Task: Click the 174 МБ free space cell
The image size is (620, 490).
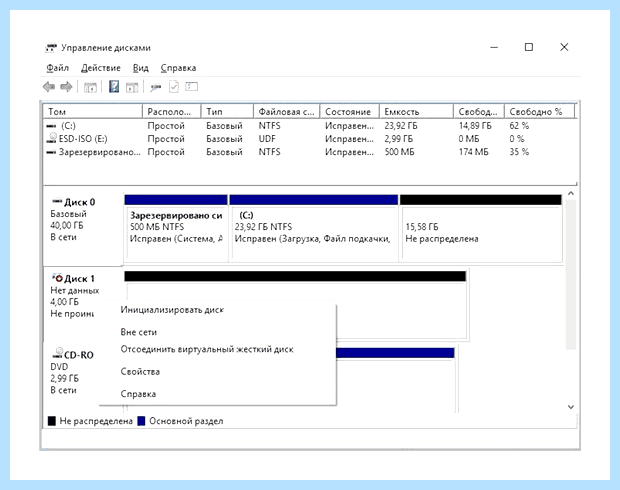Action: [474, 152]
